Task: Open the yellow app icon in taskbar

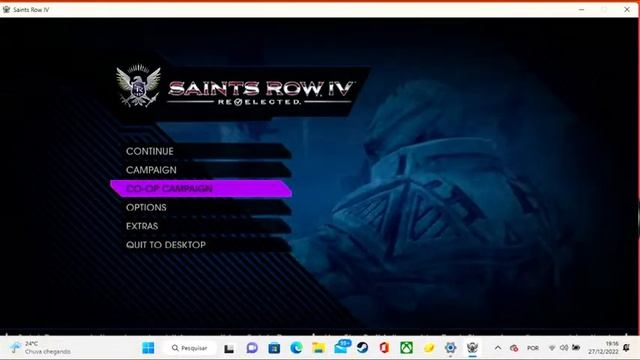Action: (429, 348)
